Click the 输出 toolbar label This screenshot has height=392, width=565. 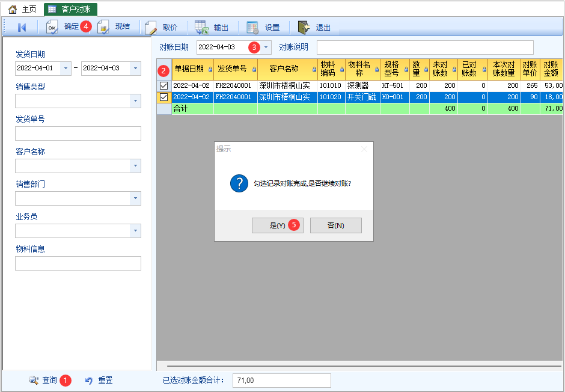[x=221, y=28]
